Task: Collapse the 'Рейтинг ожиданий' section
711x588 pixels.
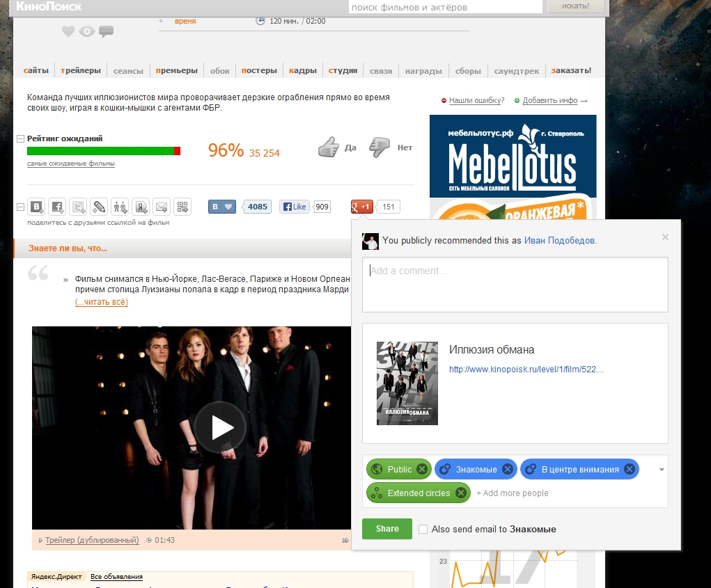Action: (x=20, y=138)
